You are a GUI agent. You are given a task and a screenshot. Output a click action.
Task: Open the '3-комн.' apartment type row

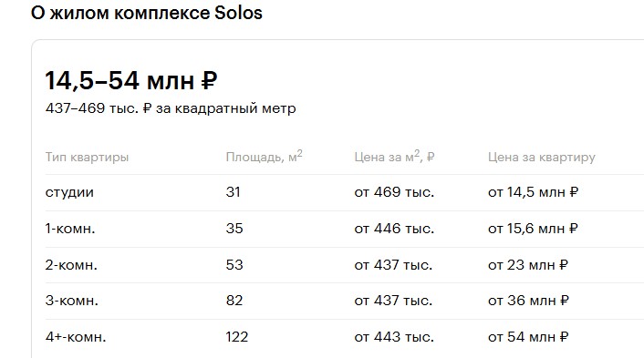(x=345, y=301)
